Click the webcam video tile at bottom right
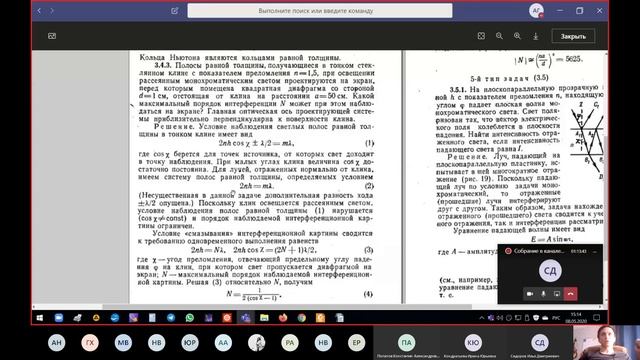Screen dimensions: 640x360 coord(606,343)
